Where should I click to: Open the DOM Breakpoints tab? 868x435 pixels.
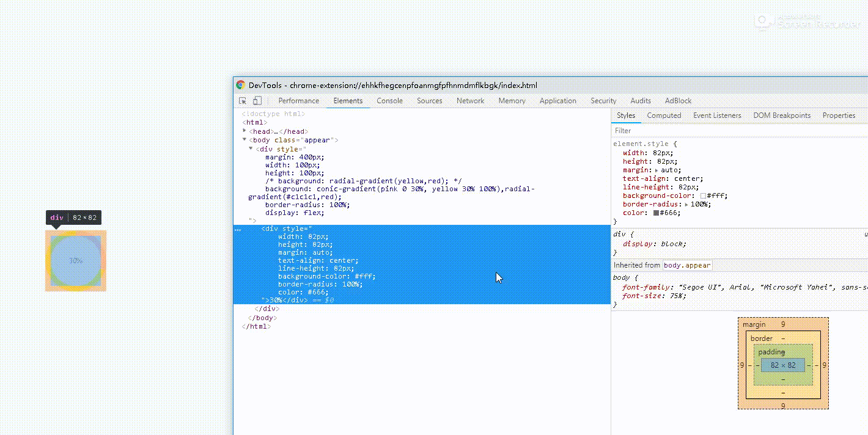tap(782, 115)
